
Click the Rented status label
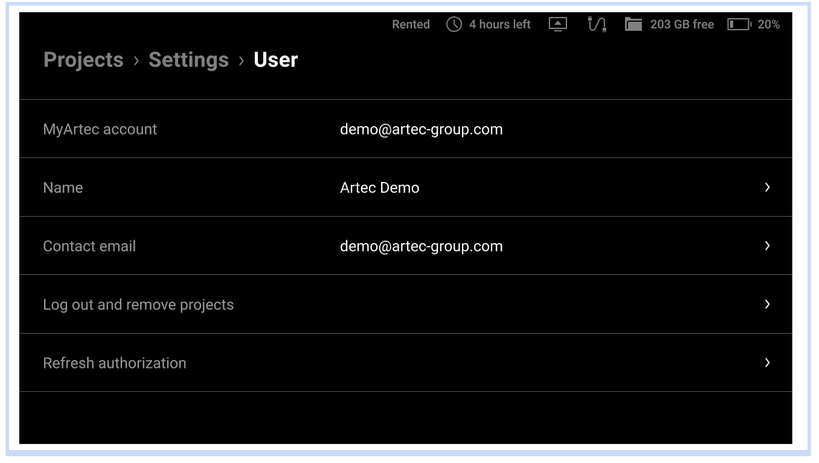pyautogui.click(x=411, y=25)
